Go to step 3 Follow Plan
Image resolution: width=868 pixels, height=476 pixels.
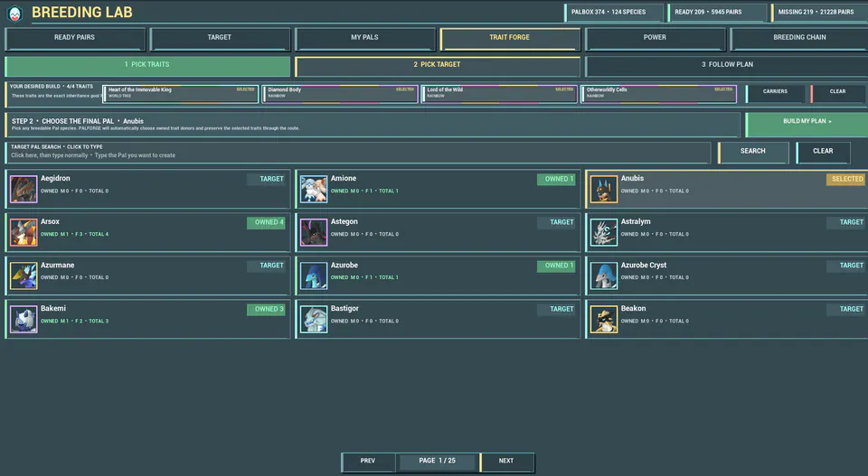tap(727, 66)
